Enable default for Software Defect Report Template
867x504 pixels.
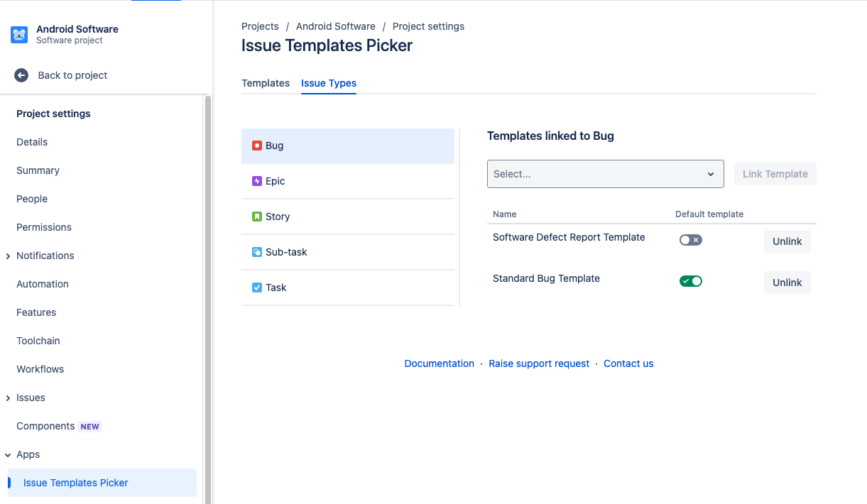pyautogui.click(x=691, y=240)
